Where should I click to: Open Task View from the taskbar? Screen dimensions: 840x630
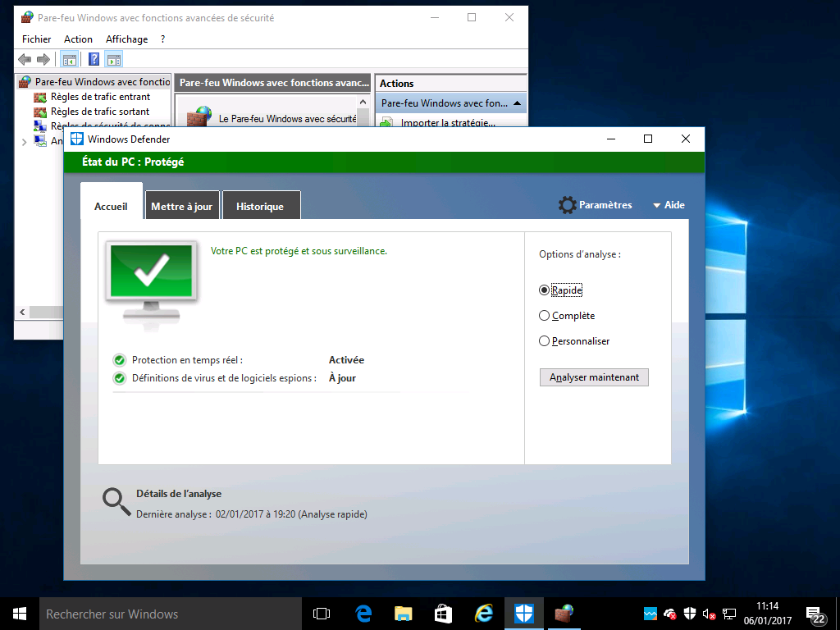pos(322,614)
